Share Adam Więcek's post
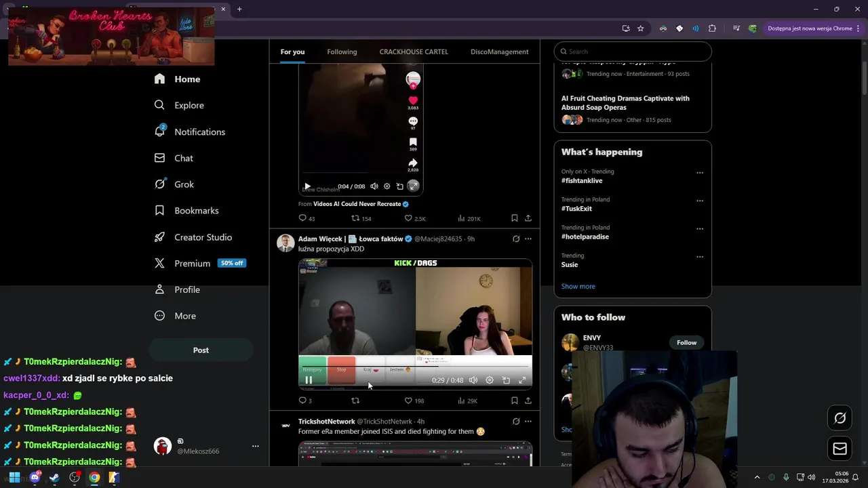868x488 pixels. click(528, 401)
